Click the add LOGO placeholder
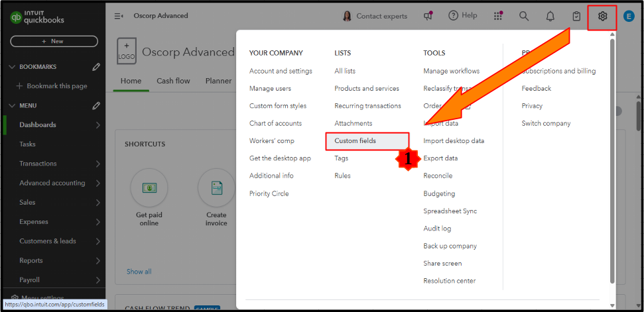644x312 pixels. pyautogui.click(x=127, y=51)
